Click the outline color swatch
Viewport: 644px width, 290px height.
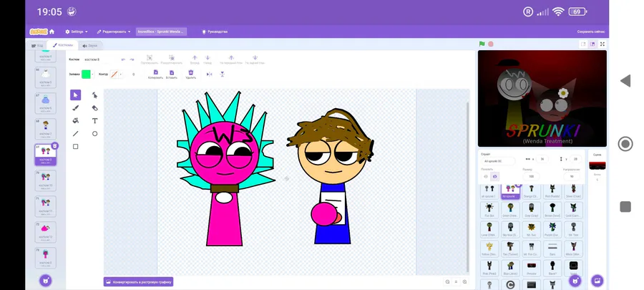tap(114, 74)
